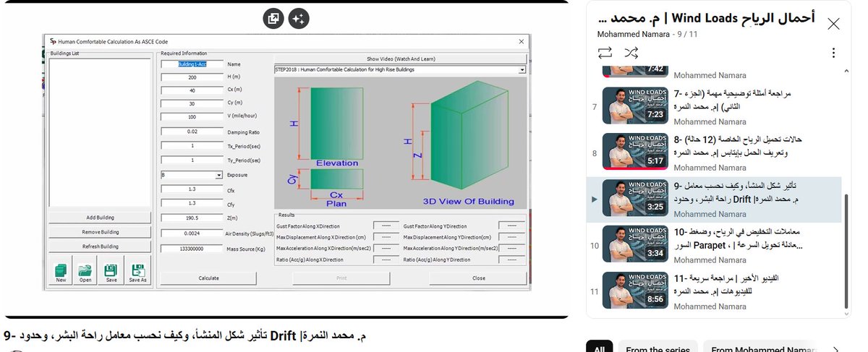Click the sparkle icon above the video
Screen dimensions: 868x352
click(x=299, y=19)
